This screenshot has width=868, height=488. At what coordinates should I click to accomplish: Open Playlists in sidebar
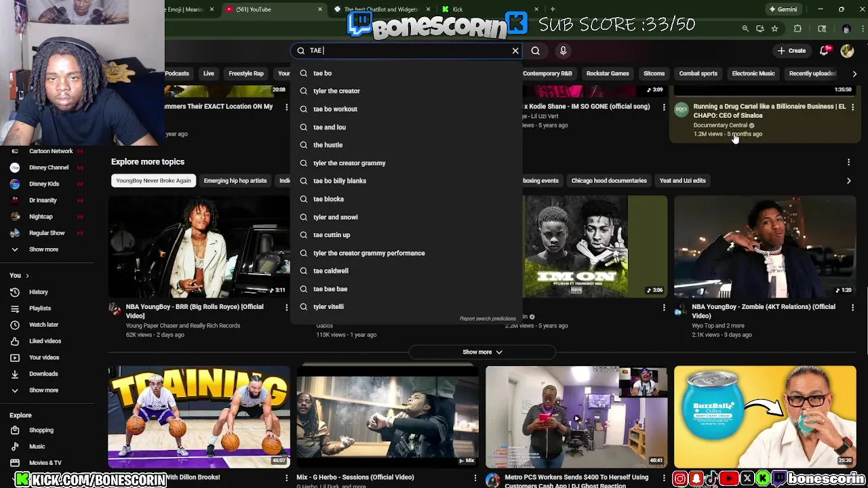(x=40, y=308)
